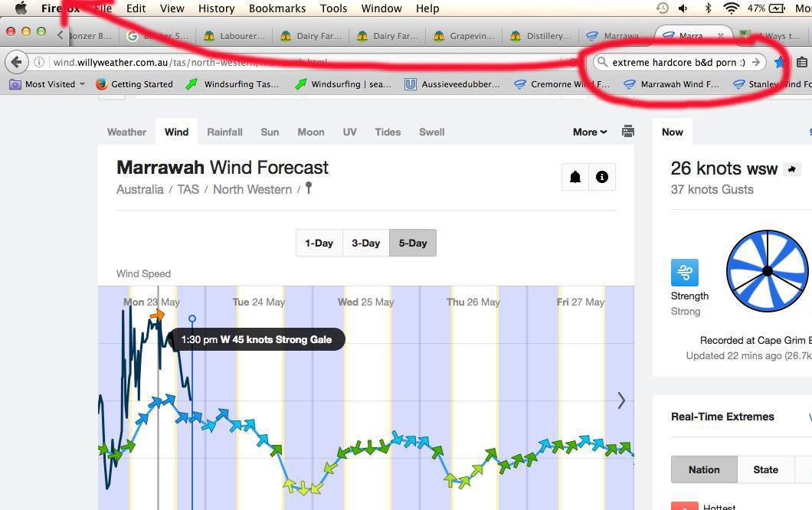Viewport: 812px width, 510px height.
Task: Expand the More dropdown menu
Action: [590, 132]
